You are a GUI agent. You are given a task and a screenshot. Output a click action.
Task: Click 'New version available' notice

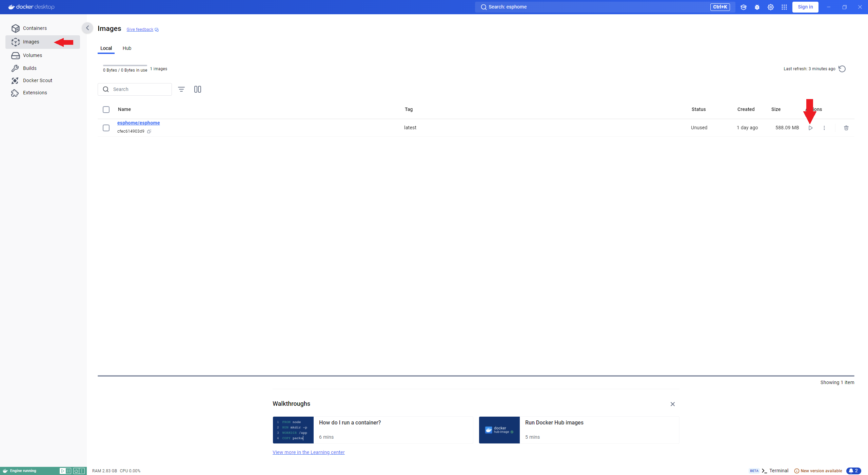coord(818,471)
